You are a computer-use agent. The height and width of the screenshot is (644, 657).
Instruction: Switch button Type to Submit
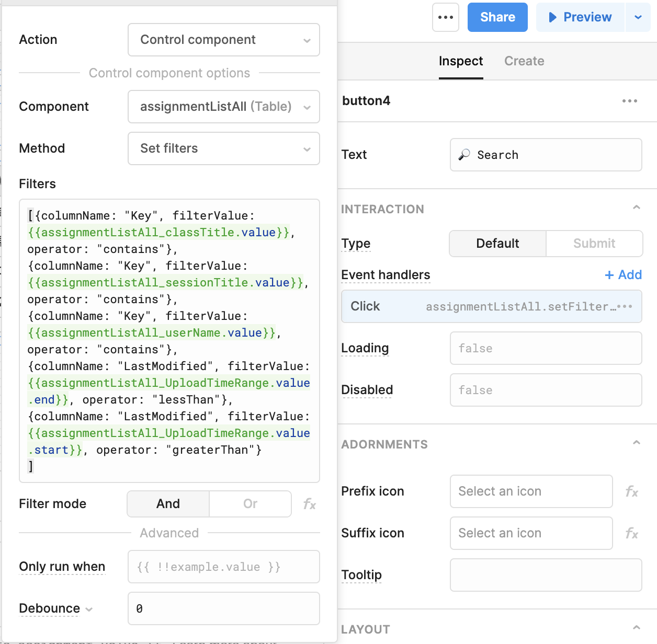tap(594, 244)
